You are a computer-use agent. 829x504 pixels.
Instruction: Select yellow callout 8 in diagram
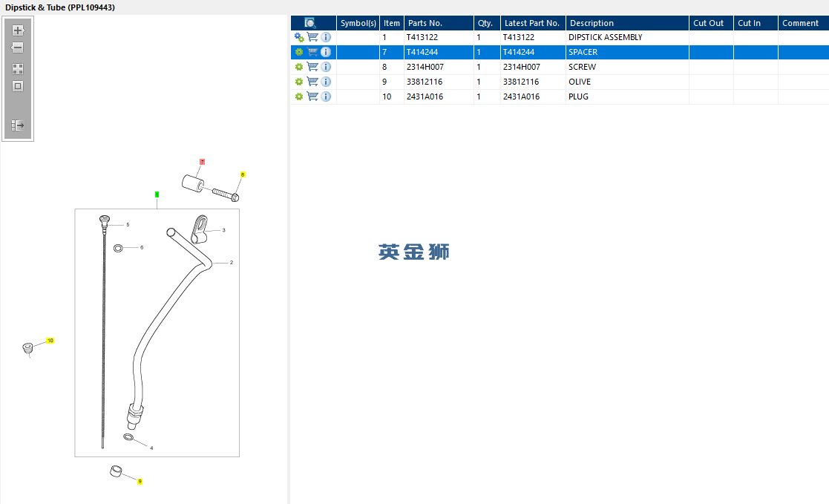243,174
